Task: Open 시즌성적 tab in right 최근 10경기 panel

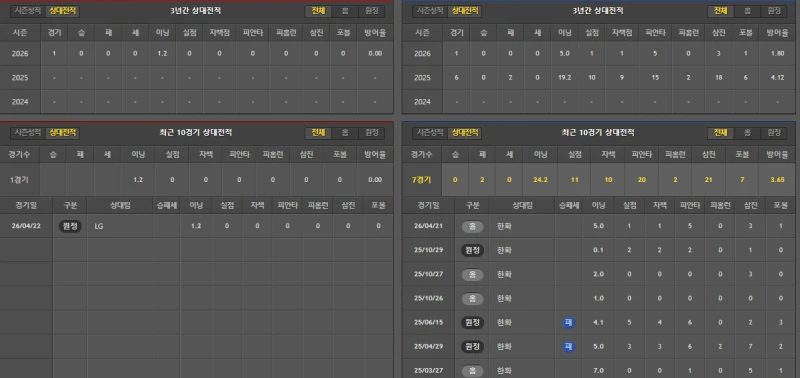Action: [x=430, y=133]
